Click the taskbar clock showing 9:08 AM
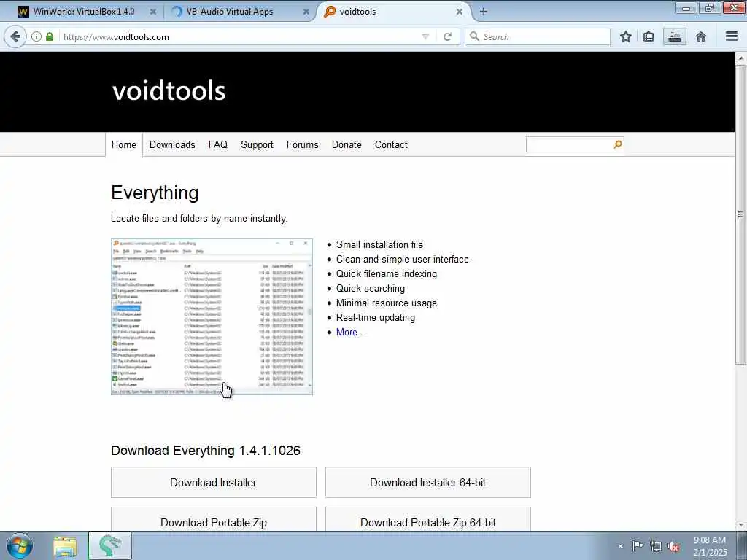The height and width of the screenshot is (560, 747). [x=710, y=546]
